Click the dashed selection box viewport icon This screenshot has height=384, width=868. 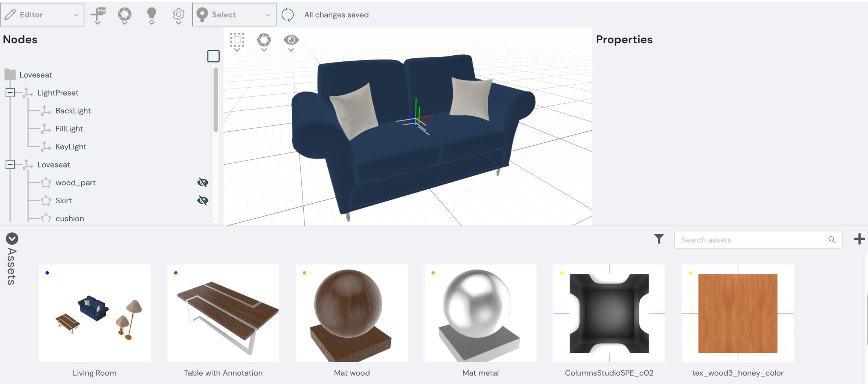coord(237,40)
